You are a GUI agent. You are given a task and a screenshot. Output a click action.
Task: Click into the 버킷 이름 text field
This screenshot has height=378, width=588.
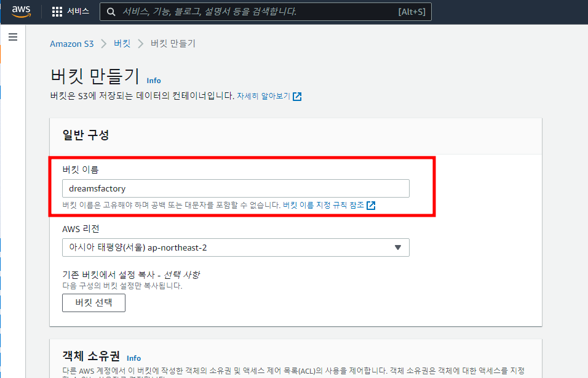(x=236, y=188)
